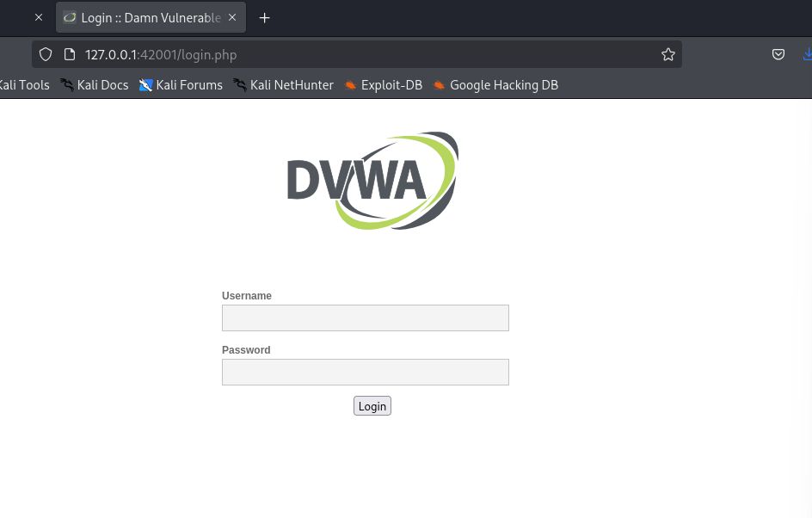Focus the Username input field
This screenshot has height=518, width=812.
[x=366, y=318]
